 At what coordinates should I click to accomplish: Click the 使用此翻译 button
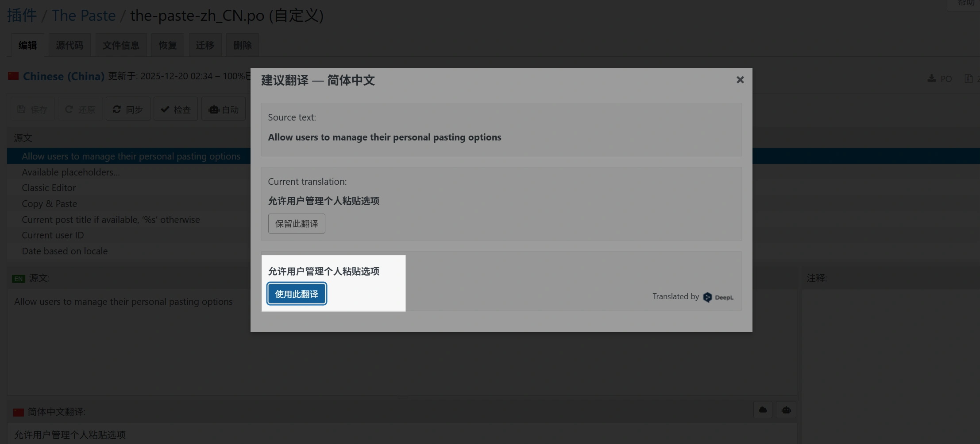(x=297, y=294)
